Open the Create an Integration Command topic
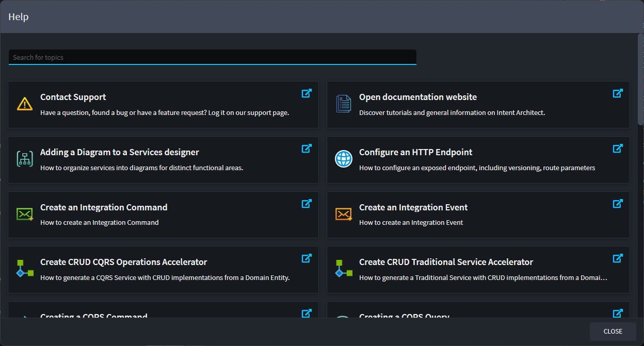644x346 pixels. coord(104,207)
